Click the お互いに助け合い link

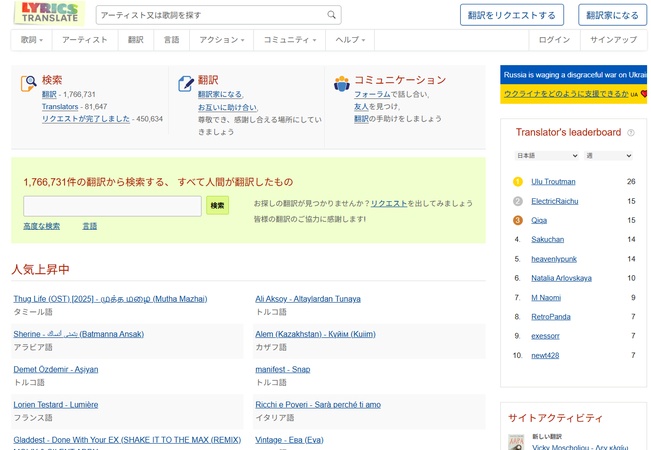[x=227, y=108]
